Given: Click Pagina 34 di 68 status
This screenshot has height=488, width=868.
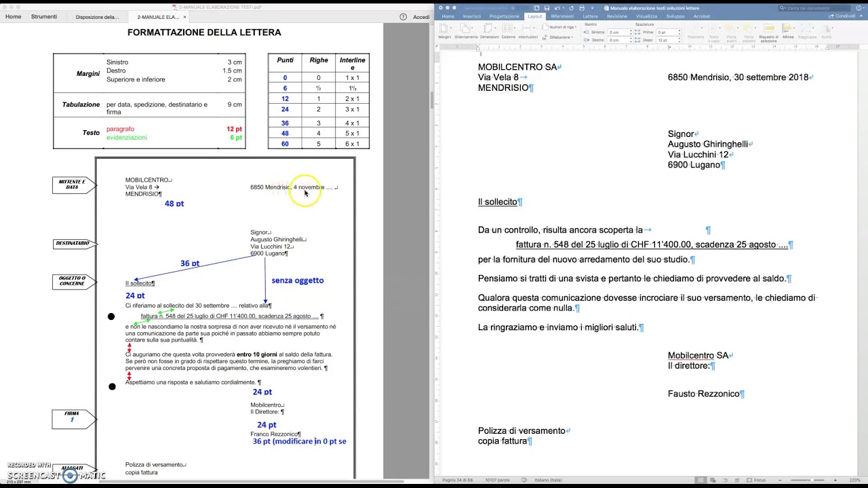Looking at the screenshot, I should tap(458, 480).
